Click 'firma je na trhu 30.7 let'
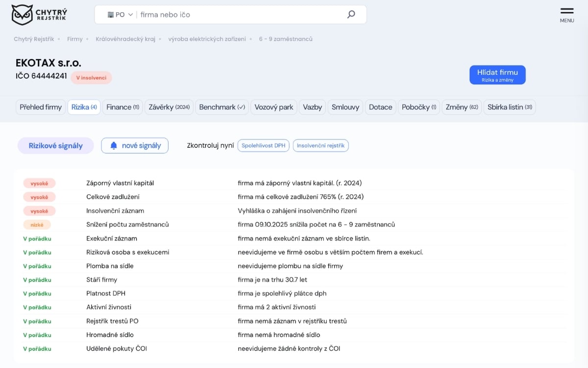This screenshot has width=588, height=368. pos(272,280)
